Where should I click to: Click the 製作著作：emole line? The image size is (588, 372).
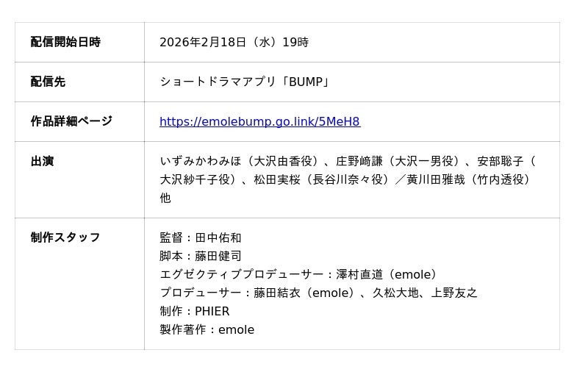coord(207,329)
